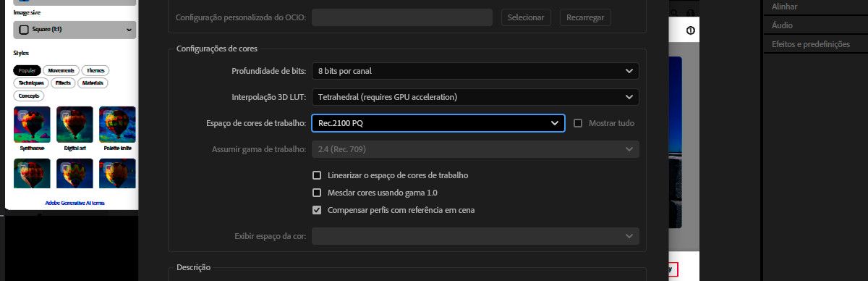
Task: Click the Recarregar button
Action: pyautogui.click(x=585, y=17)
